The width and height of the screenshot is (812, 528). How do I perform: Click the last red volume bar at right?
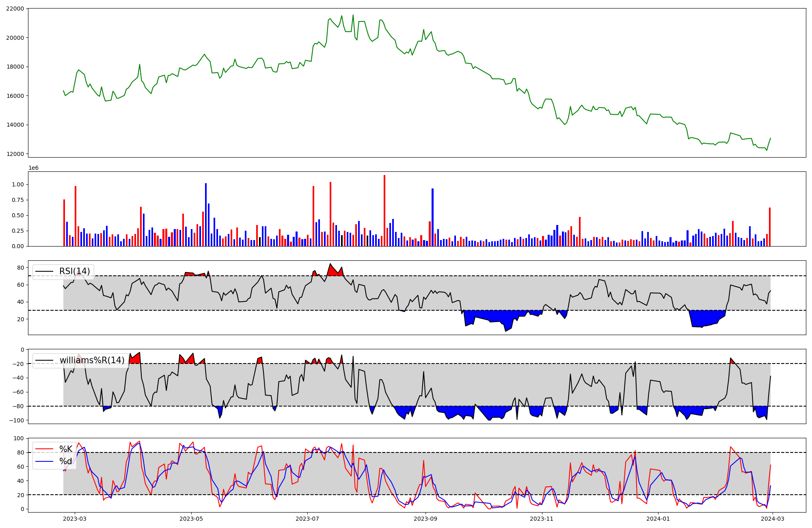tap(770, 227)
